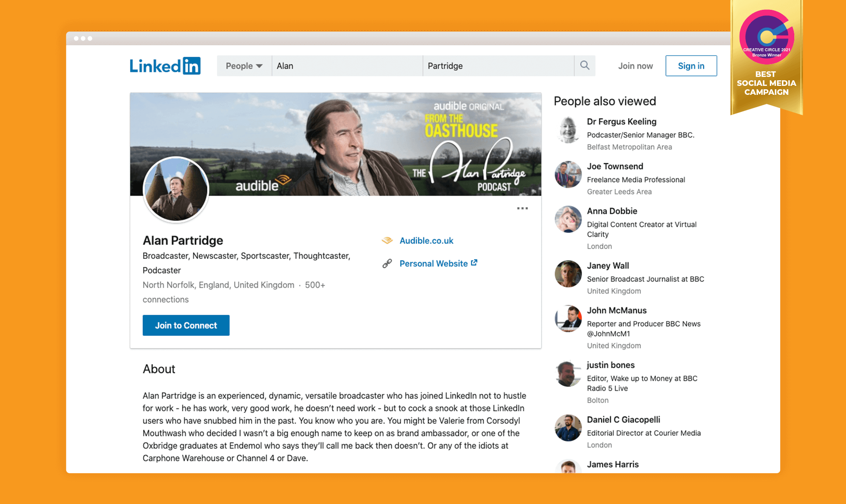Click the Join to Connect button

click(x=186, y=325)
